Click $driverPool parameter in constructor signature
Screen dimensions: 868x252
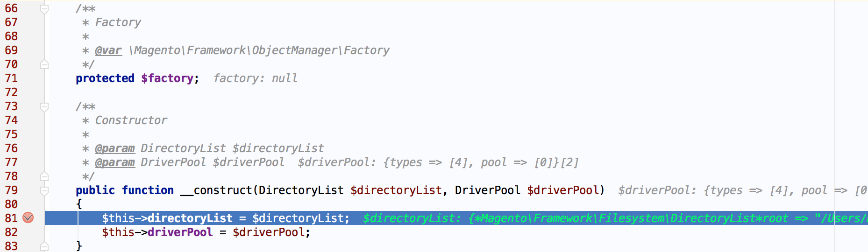563,190
